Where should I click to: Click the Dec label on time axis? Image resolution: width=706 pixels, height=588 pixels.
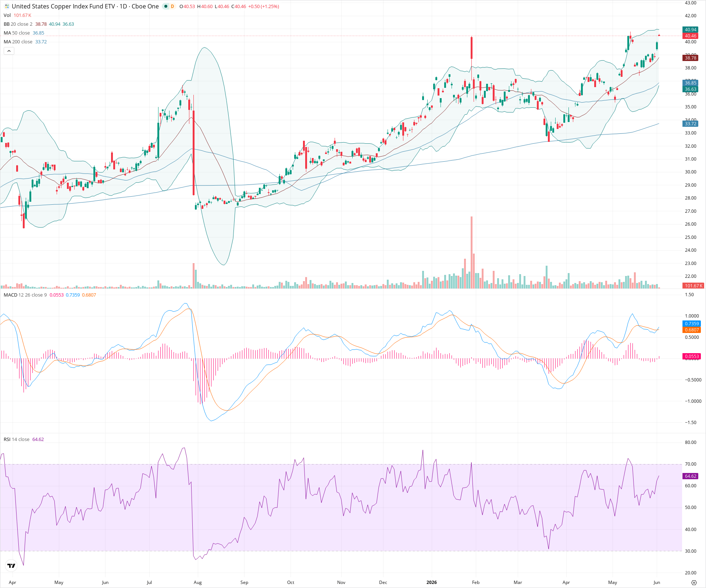pyautogui.click(x=383, y=582)
